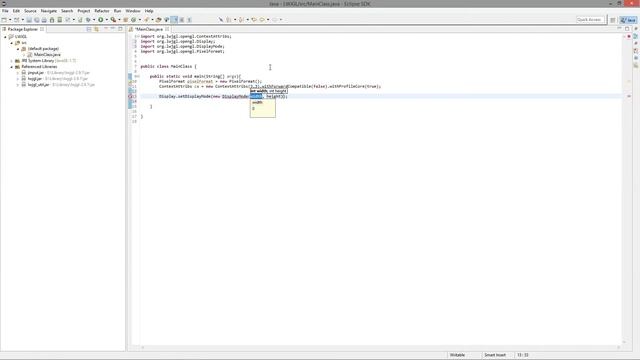
Task: Open the File menu
Action: click(5, 11)
